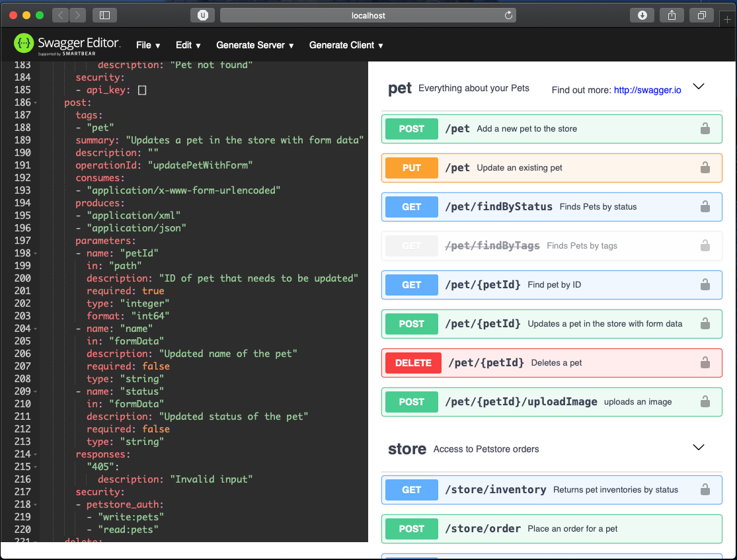The height and width of the screenshot is (560, 737).
Task: Click the lock icon on GET /store/inventory
Action: point(705,489)
